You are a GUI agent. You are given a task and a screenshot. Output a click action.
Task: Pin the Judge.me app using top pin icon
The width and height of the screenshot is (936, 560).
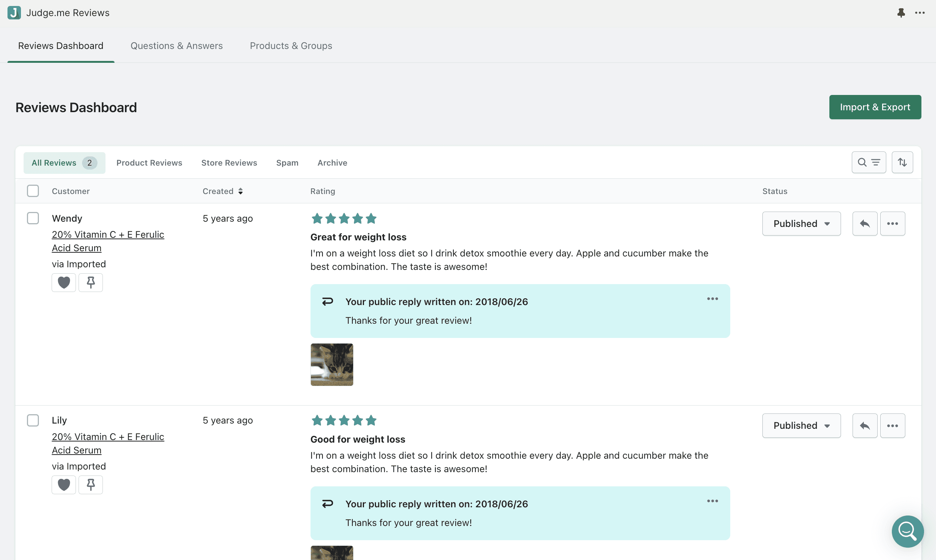tap(901, 13)
